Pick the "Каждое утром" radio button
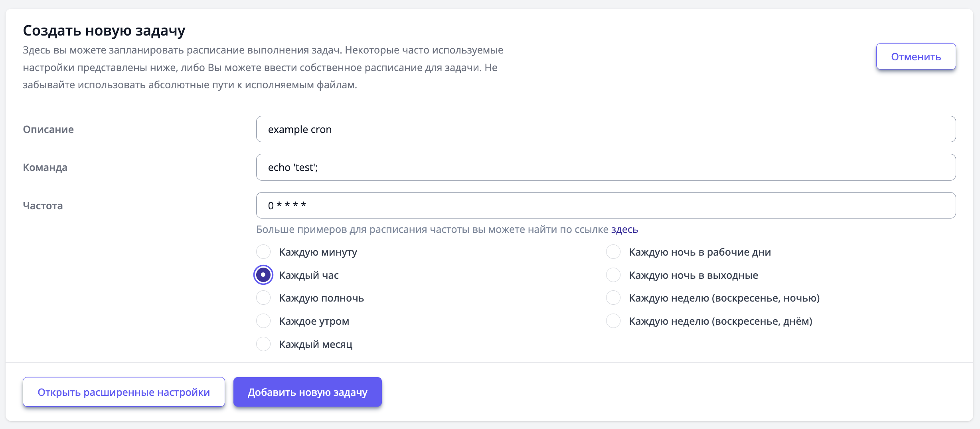The height and width of the screenshot is (429, 980). coord(263,321)
